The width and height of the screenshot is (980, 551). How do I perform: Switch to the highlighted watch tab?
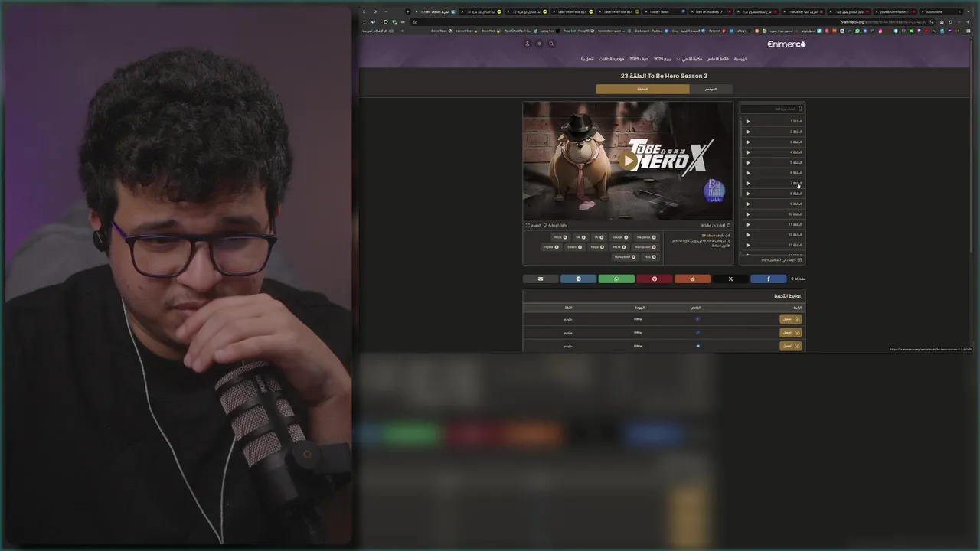coord(642,89)
